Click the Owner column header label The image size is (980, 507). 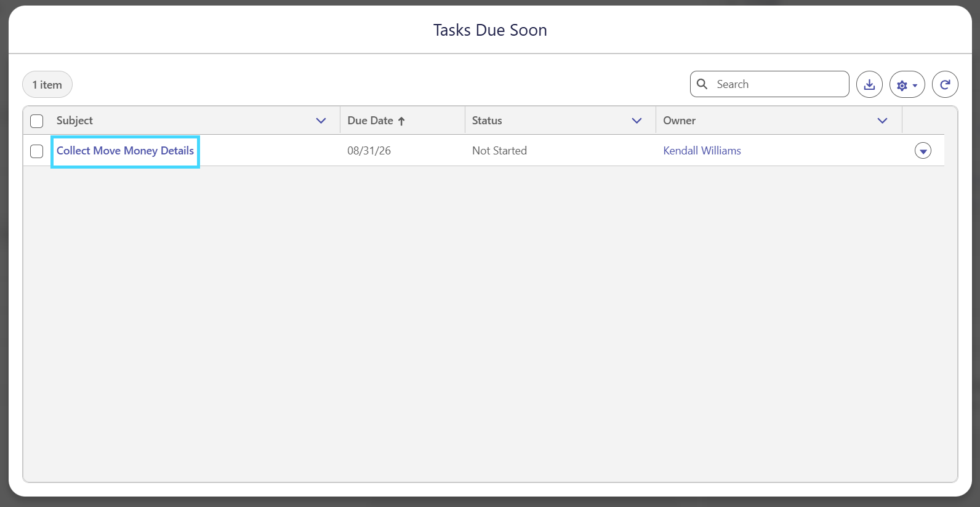click(x=679, y=121)
